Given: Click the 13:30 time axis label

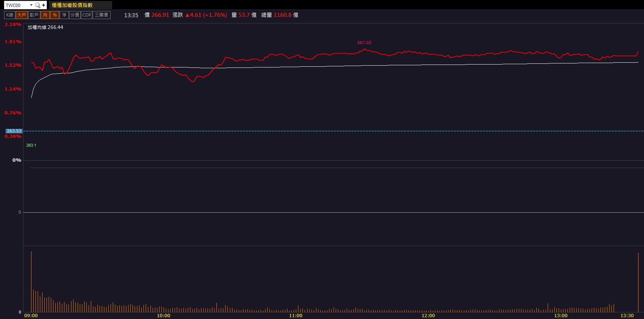Looking at the screenshot, I should coord(627,316).
